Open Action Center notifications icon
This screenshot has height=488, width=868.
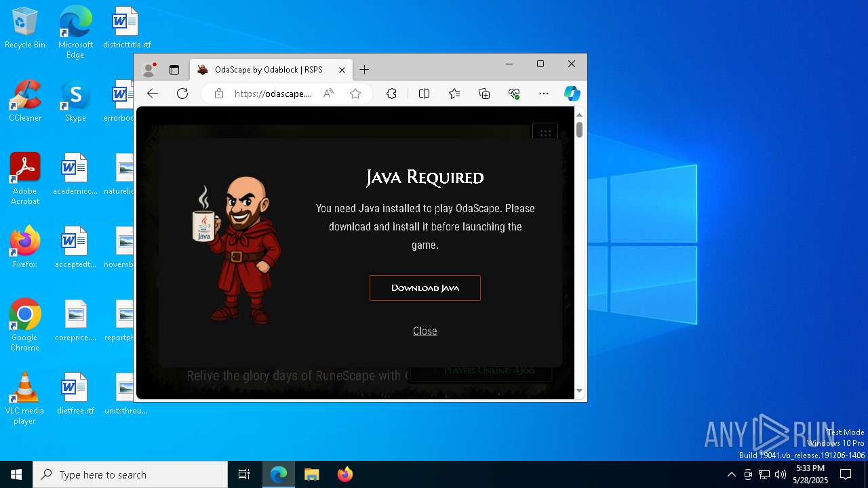[846, 474]
